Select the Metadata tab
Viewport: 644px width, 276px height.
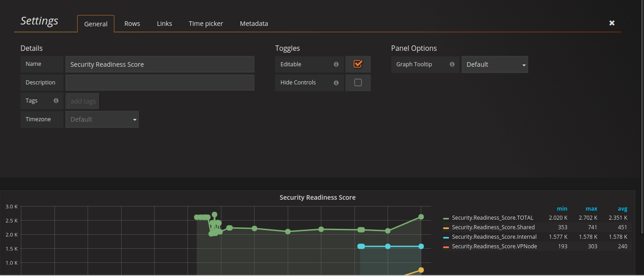point(254,24)
